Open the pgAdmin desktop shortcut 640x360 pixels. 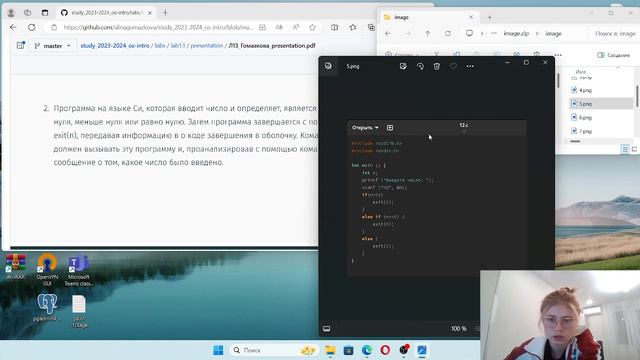(47, 307)
